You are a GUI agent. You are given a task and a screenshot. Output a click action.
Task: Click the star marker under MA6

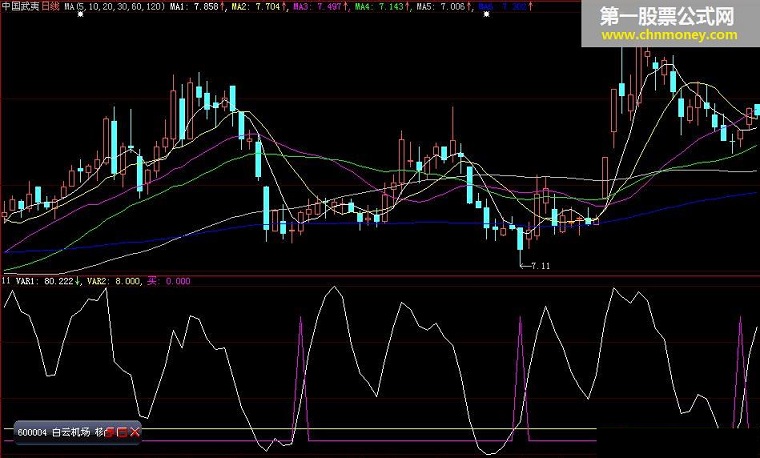(487, 15)
